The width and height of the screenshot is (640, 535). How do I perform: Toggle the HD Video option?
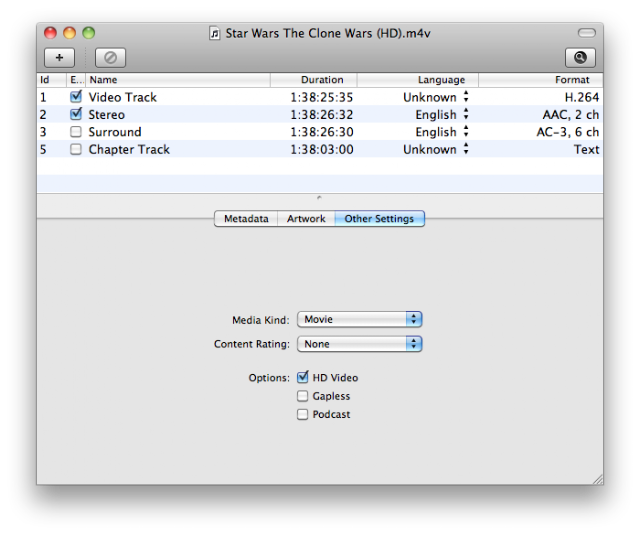(x=302, y=377)
